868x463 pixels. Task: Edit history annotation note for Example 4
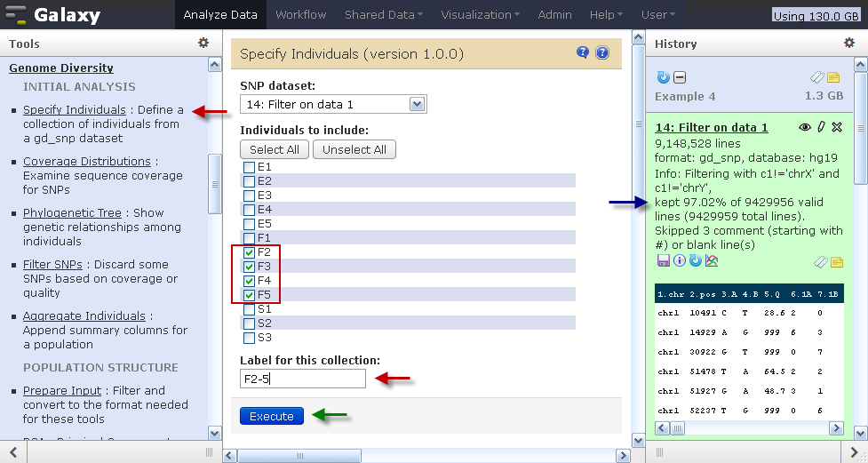pos(833,77)
